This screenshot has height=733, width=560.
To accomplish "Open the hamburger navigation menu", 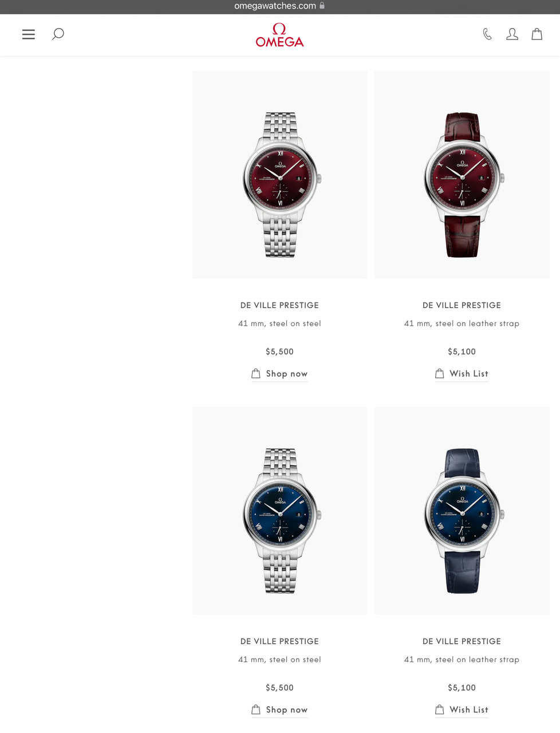I will [29, 34].
